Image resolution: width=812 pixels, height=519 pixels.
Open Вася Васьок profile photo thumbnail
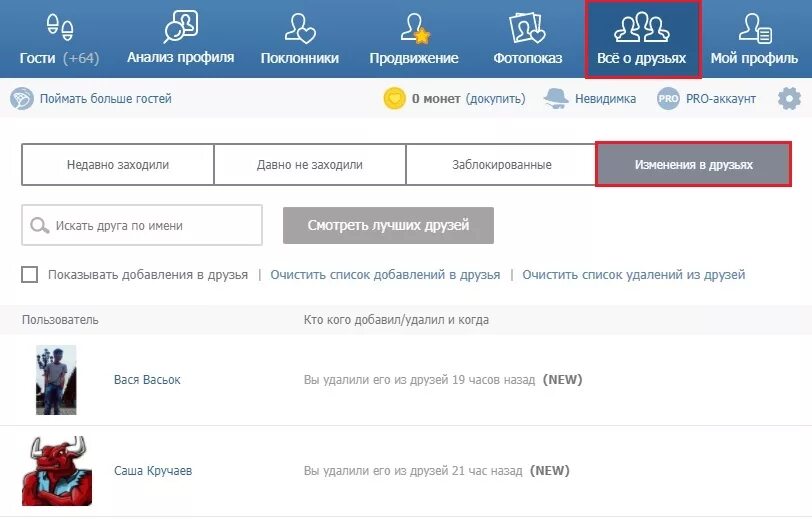56,380
